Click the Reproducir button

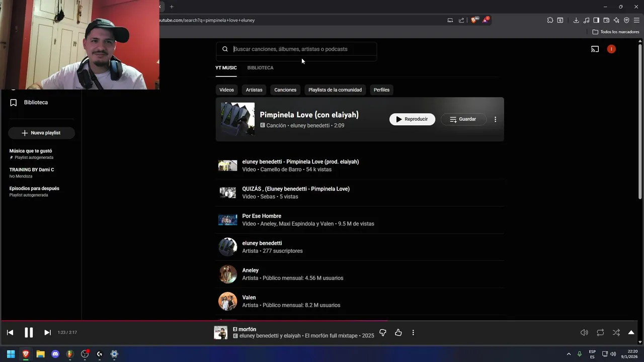(x=412, y=119)
